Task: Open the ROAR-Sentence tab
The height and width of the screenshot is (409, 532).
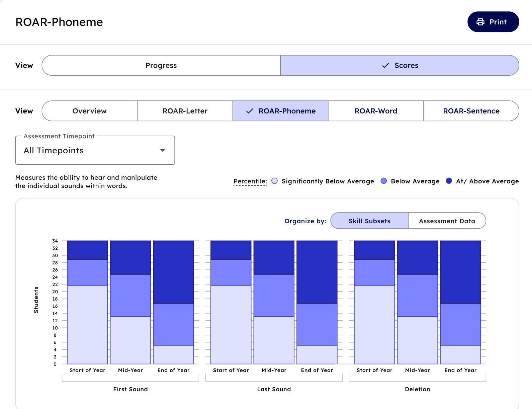Action: tap(471, 111)
